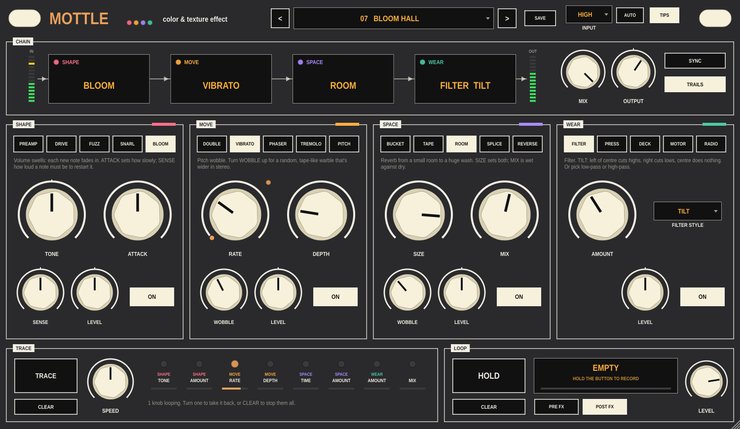The height and width of the screenshot is (429, 740).
Task: Select the SHAPE TONE trace slot
Action: (x=164, y=375)
